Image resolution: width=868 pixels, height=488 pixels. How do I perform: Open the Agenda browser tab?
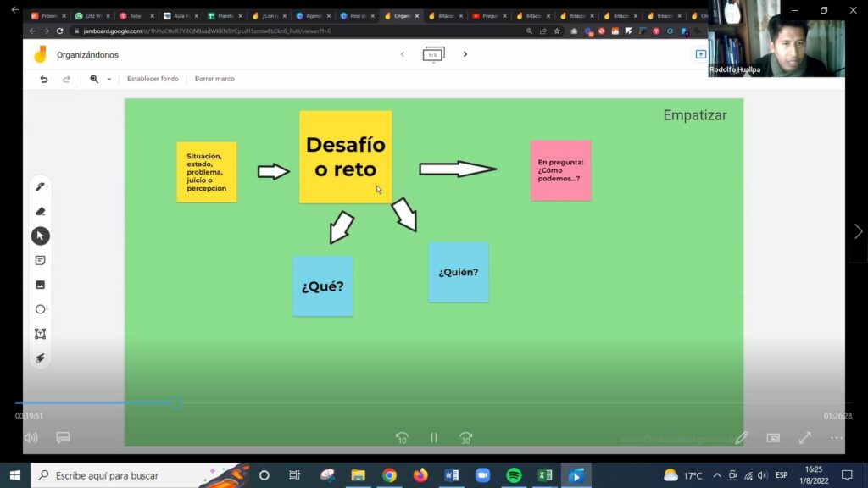[x=309, y=15]
